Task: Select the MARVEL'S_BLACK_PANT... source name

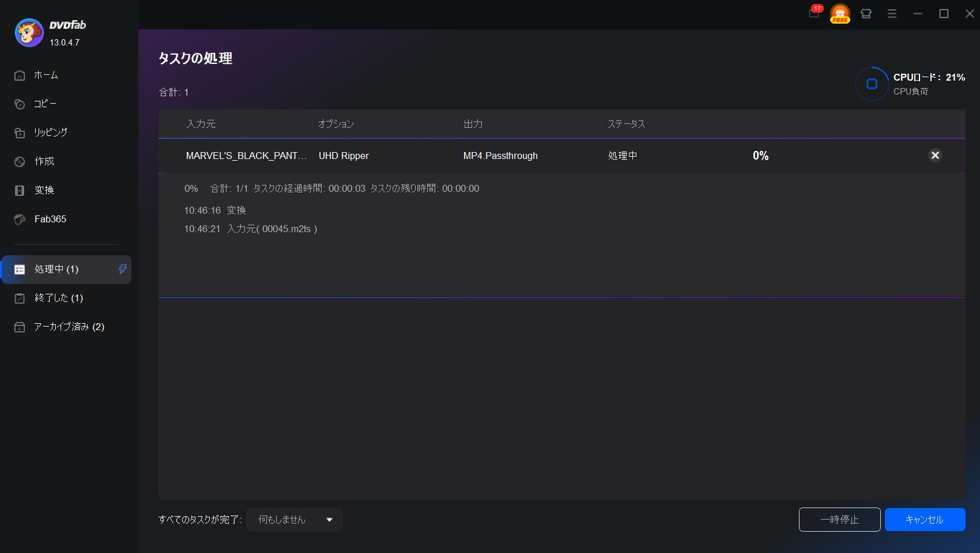Action: (246, 156)
